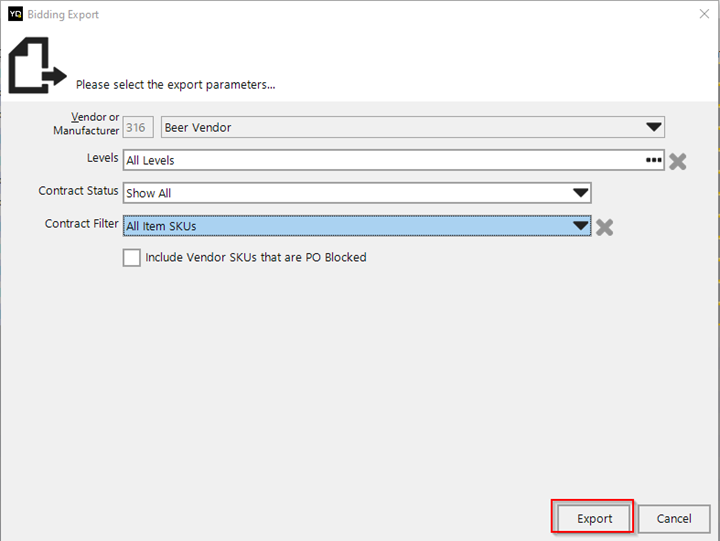
Task: Expand the Contract Status dropdown arrow
Action: pyautogui.click(x=580, y=193)
